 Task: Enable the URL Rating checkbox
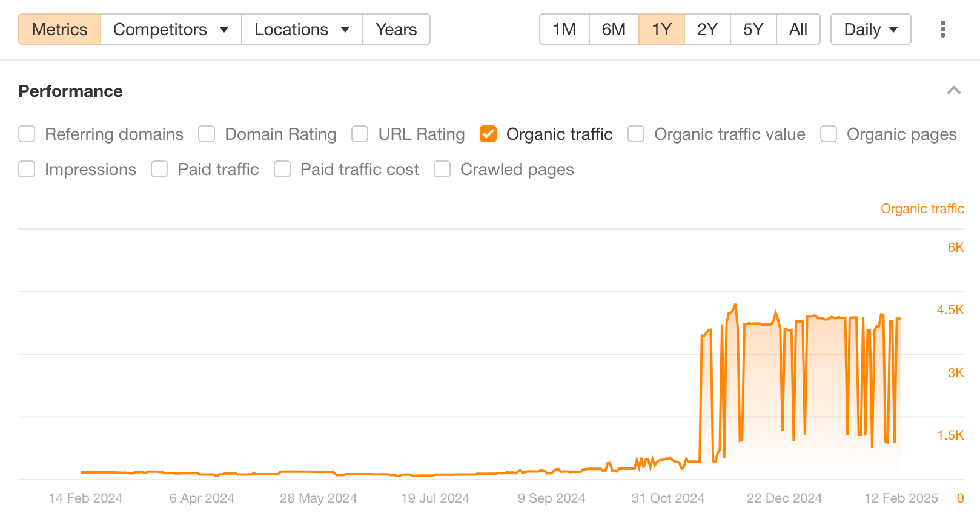360,134
